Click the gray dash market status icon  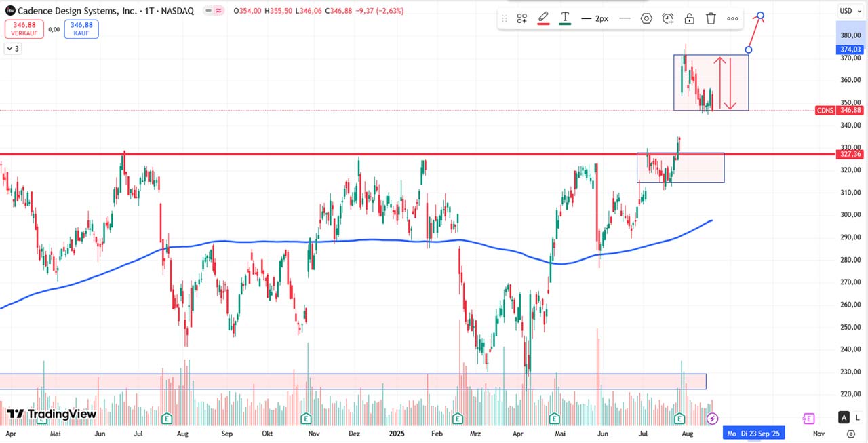coord(208,11)
